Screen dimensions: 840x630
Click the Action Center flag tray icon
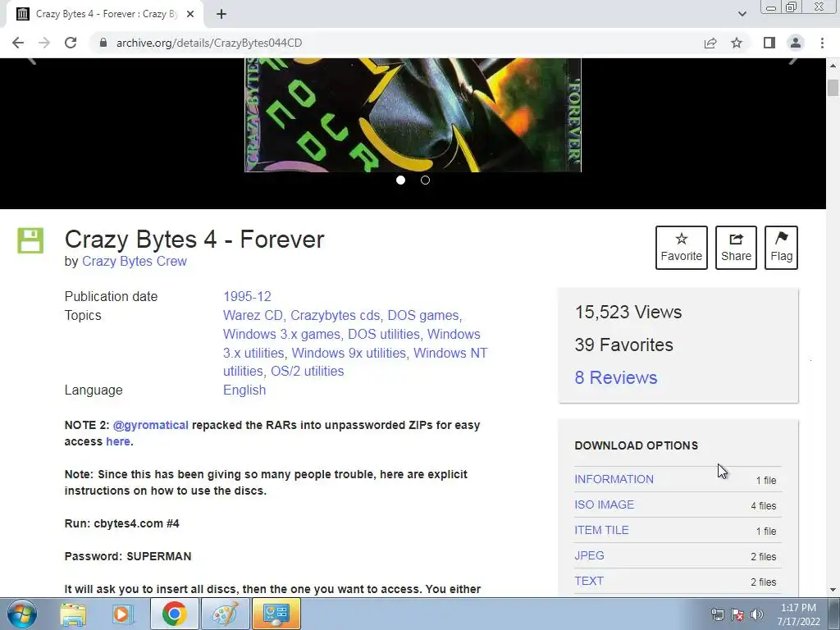(x=737, y=614)
